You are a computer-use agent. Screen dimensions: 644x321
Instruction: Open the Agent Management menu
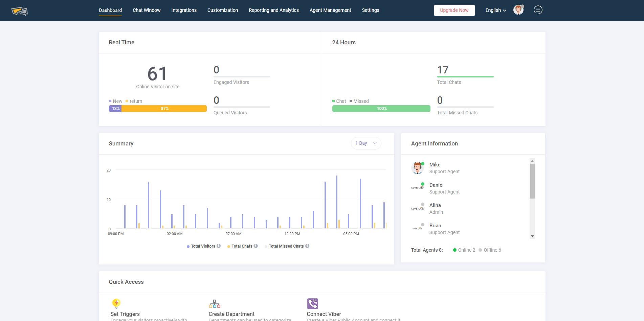[330, 10]
